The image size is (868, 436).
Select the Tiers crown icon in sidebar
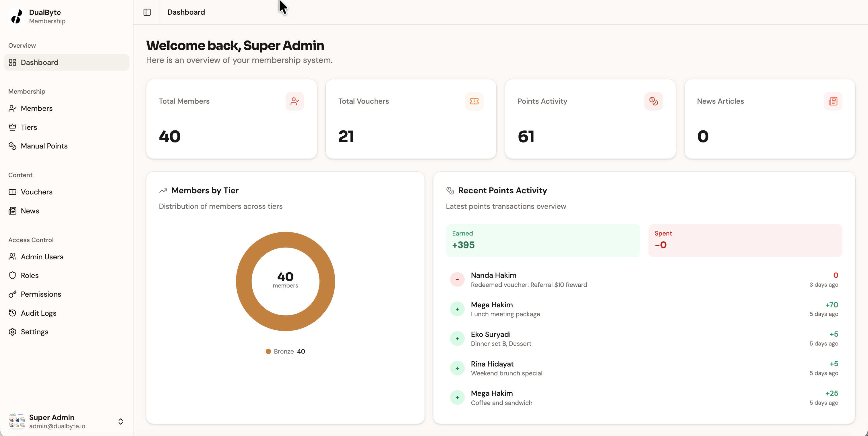click(12, 127)
